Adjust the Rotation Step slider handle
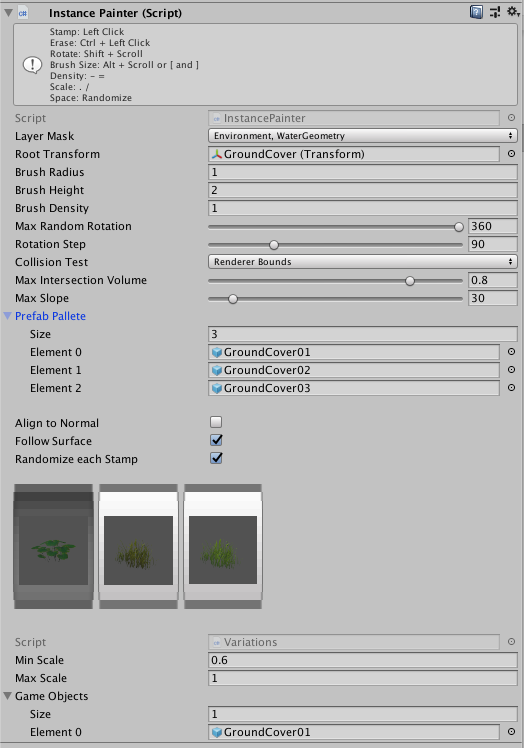Image resolution: width=524 pixels, height=748 pixels. coord(273,245)
